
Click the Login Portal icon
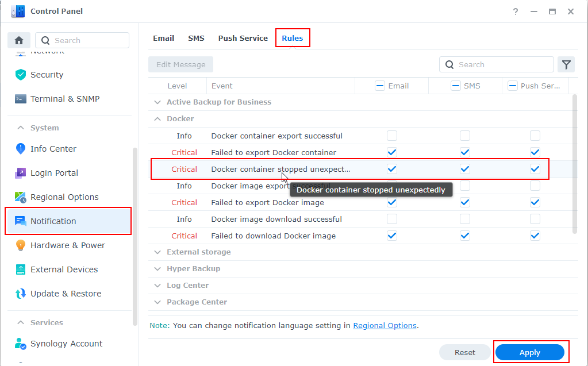(x=21, y=173)
